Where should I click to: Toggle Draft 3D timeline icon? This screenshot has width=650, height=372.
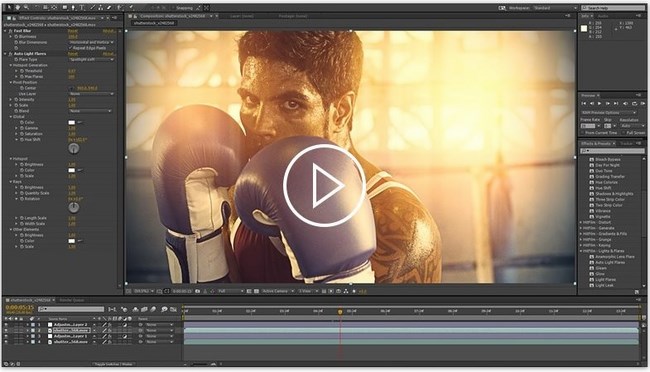pyautogui.click(x=124, y=309)
